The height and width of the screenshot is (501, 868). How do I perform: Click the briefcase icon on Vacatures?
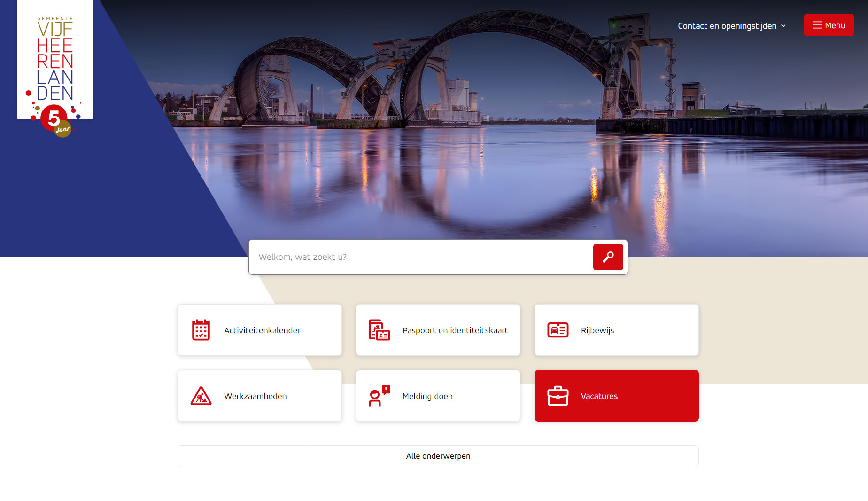(x=558, y=396)
